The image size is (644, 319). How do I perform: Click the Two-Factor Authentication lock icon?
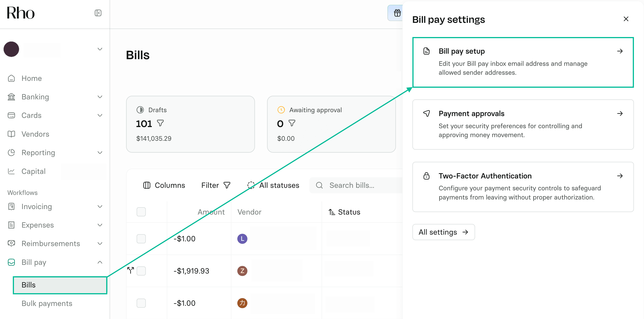[x=427, y=176]
